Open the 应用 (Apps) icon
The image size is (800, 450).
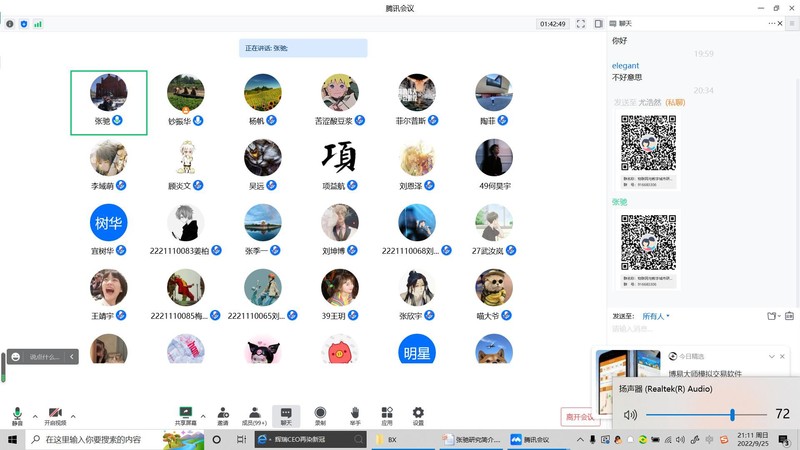[x=386, y=413]
